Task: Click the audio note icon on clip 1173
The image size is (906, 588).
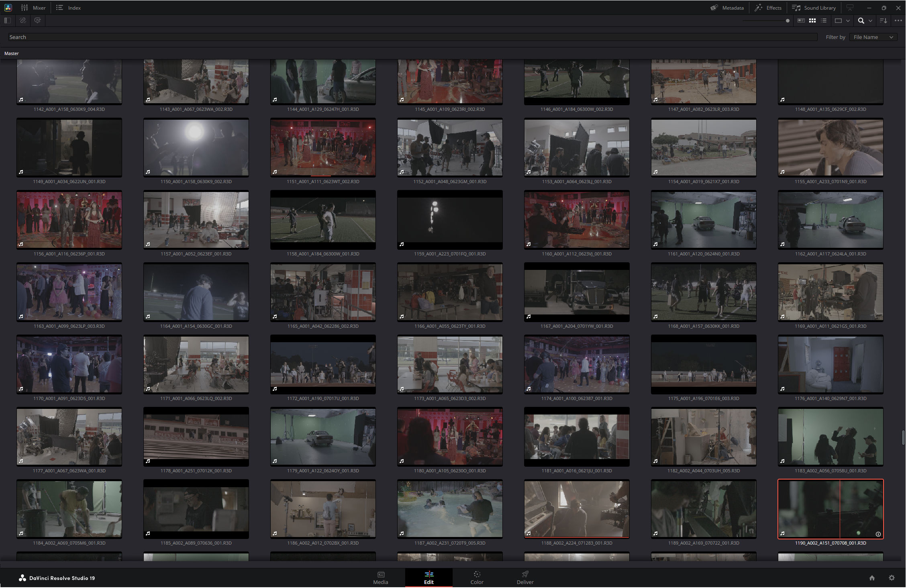Action: click(x=402, y=389)
